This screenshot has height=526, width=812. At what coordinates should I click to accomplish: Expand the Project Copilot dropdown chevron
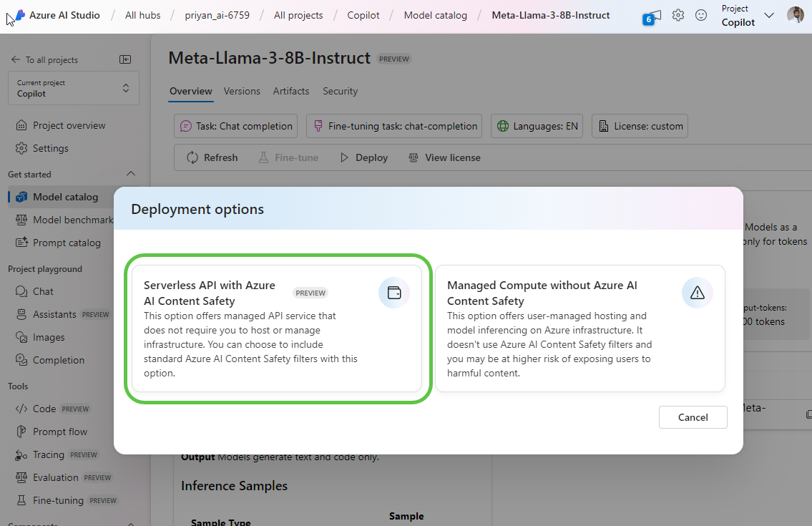coord(769,16)
